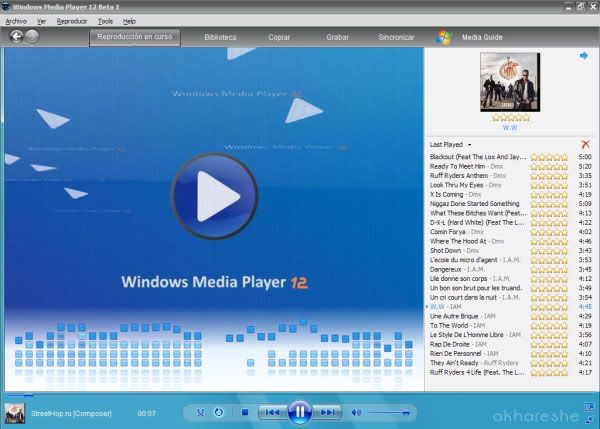This screenshot has width=600, height=429.
Task: Skip to the next track
Action: (x=327, y=412)
